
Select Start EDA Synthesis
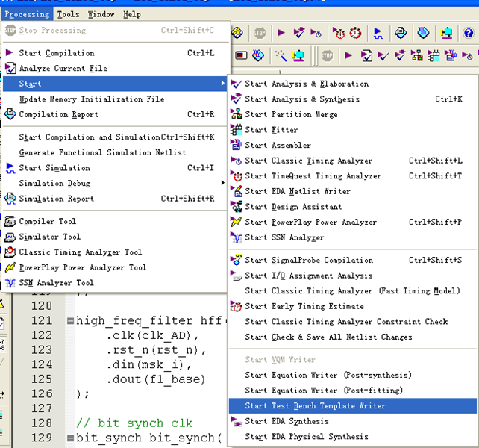[x=353, y=421]
